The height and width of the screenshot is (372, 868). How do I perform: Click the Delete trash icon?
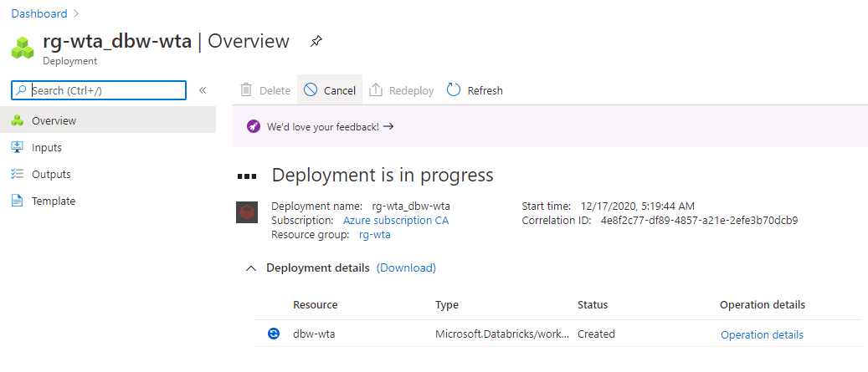[246, 90]
